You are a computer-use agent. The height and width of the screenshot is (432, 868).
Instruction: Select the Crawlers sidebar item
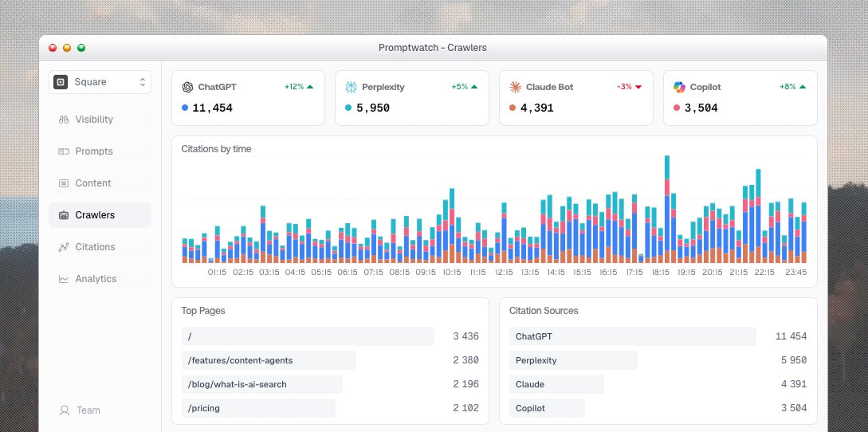pos(100,215)
